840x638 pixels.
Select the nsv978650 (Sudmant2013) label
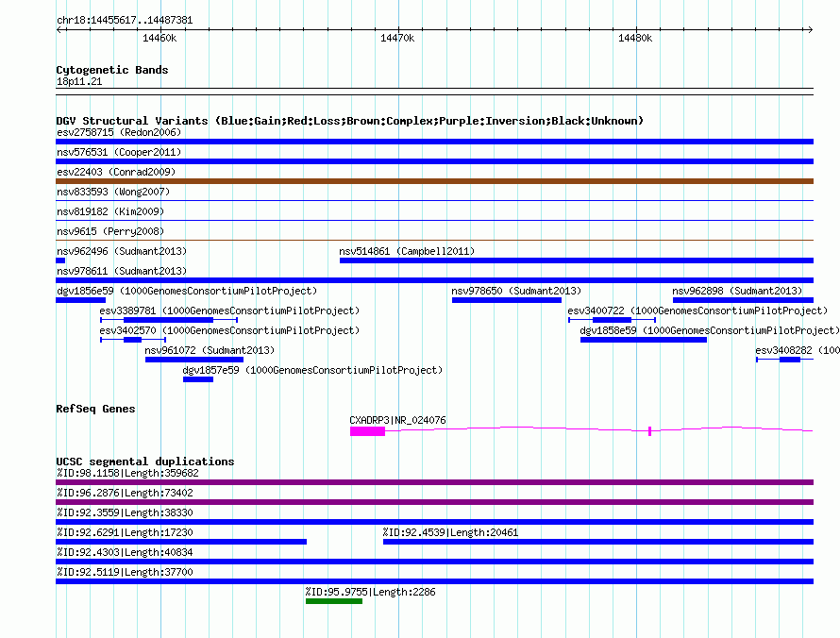point(516,291)
